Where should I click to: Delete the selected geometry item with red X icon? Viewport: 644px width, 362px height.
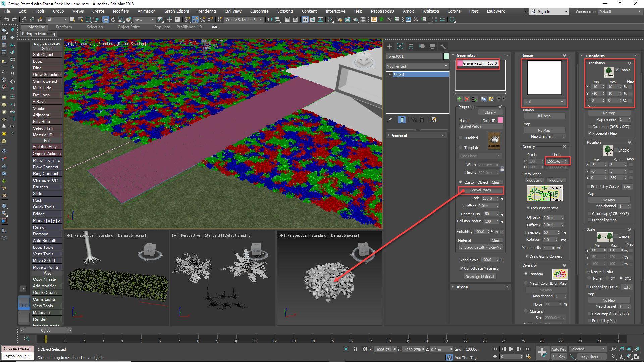(x=467, y=99)
